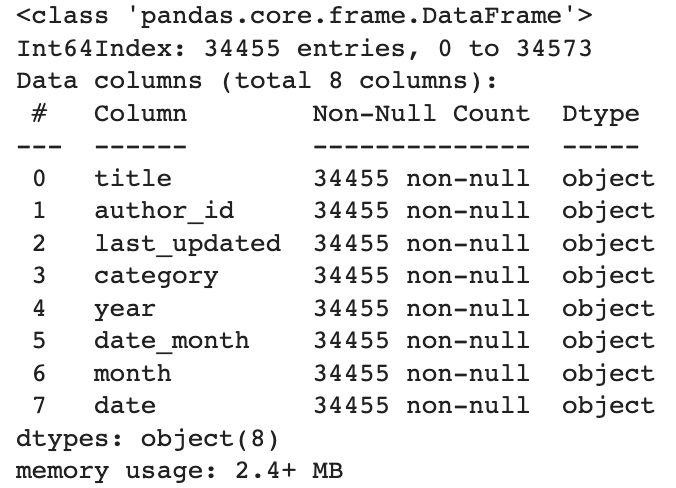Click the 'category' column name

[156, 276]
